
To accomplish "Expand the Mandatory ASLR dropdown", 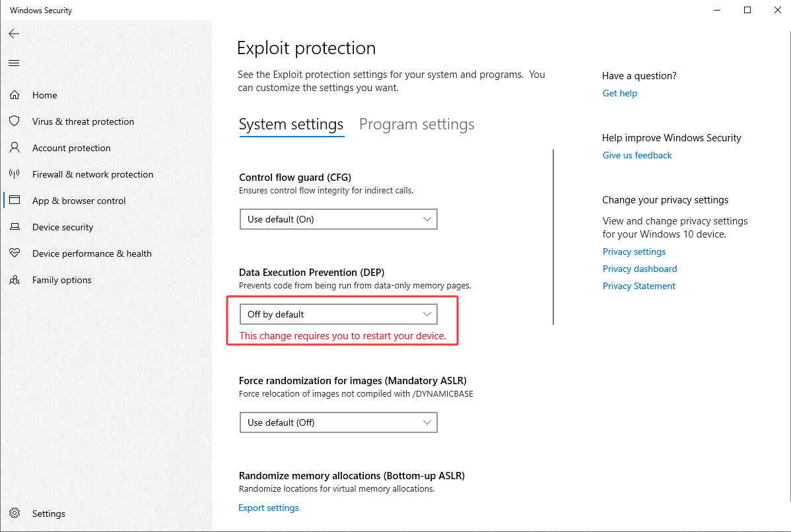I will coord(338,422).
